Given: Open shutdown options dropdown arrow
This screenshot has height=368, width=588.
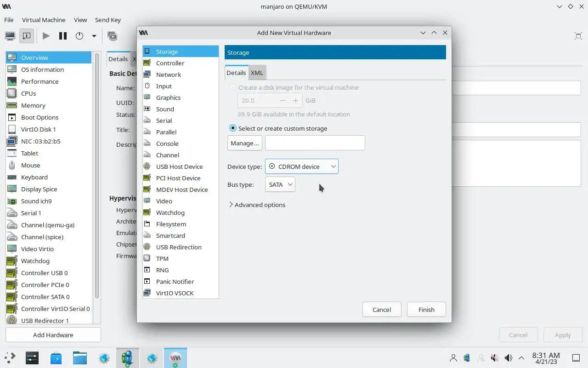Looking at the screenshot, I should 94,35.
